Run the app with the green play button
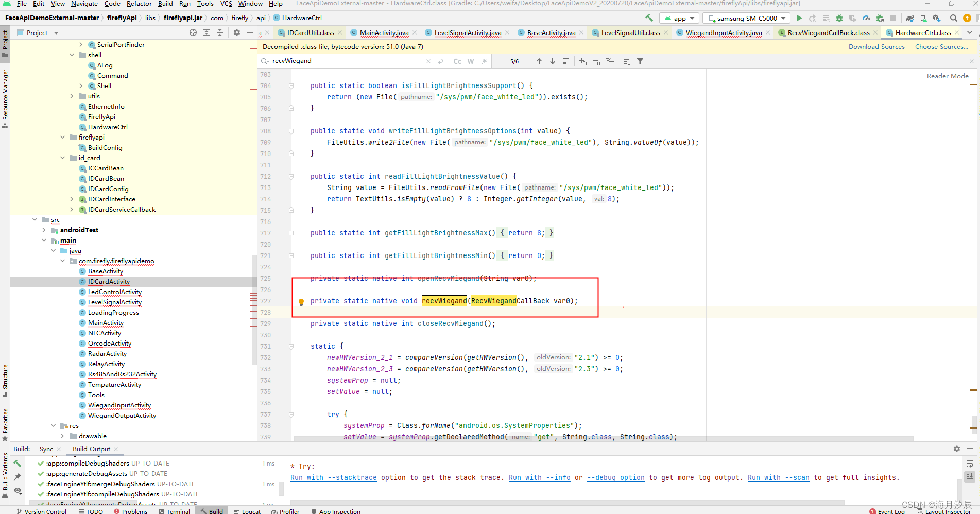 [799, 18]
